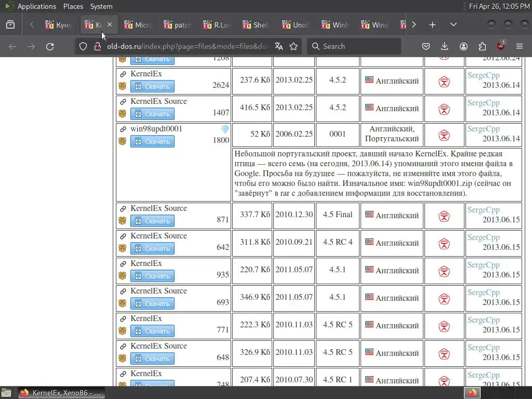Viewport: 532px width, 399px height.
Task: Click the link icon beside KernelEx 4.5.1
Action: pos(123,263)
